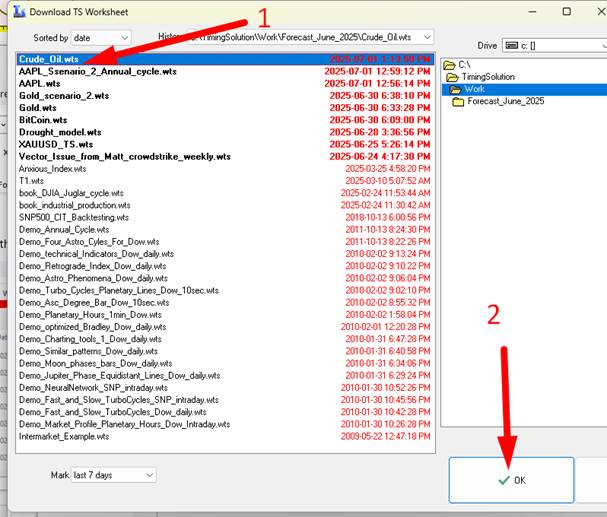Viewport: 607px width, 517px height.
Task: Minimize the Download TS Worksheet window
Action: coord(532,12)
